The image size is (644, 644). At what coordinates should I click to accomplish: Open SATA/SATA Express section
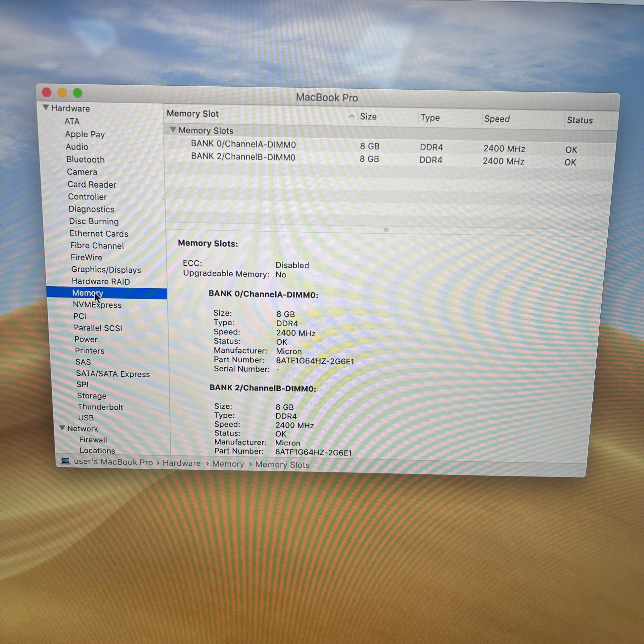point(113,374)
